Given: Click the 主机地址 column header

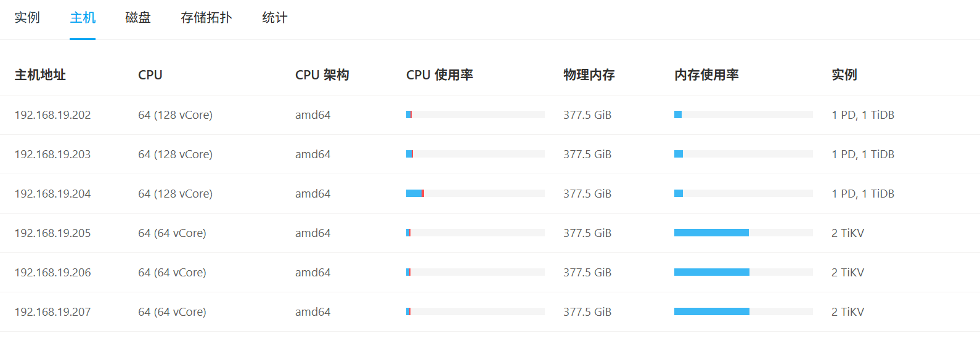Looking at the screenshot, I should 40,75.
